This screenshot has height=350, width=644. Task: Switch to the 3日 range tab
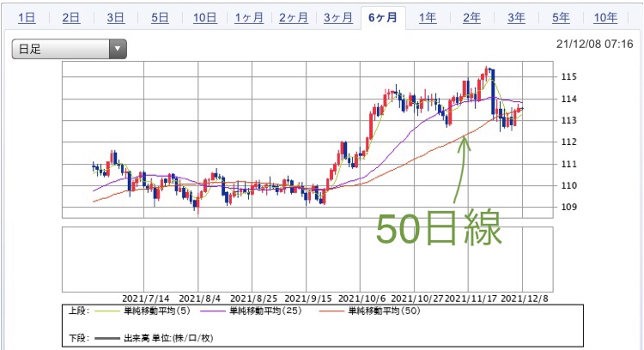pyautogui.click(x=115, y=18)
